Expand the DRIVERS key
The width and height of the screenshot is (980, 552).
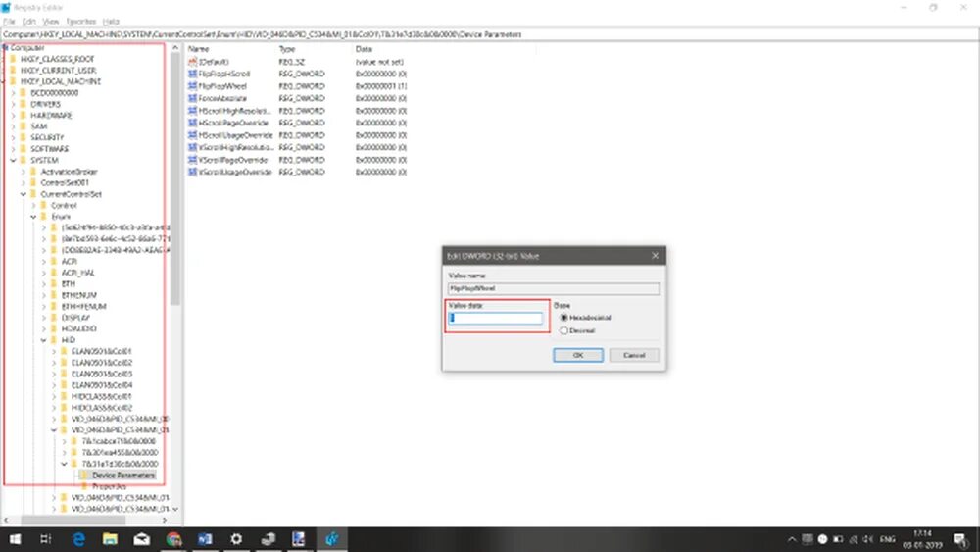13,104
